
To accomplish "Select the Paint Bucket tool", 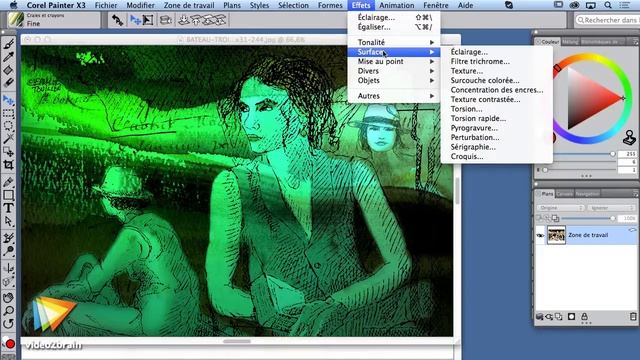I will 9,70.
